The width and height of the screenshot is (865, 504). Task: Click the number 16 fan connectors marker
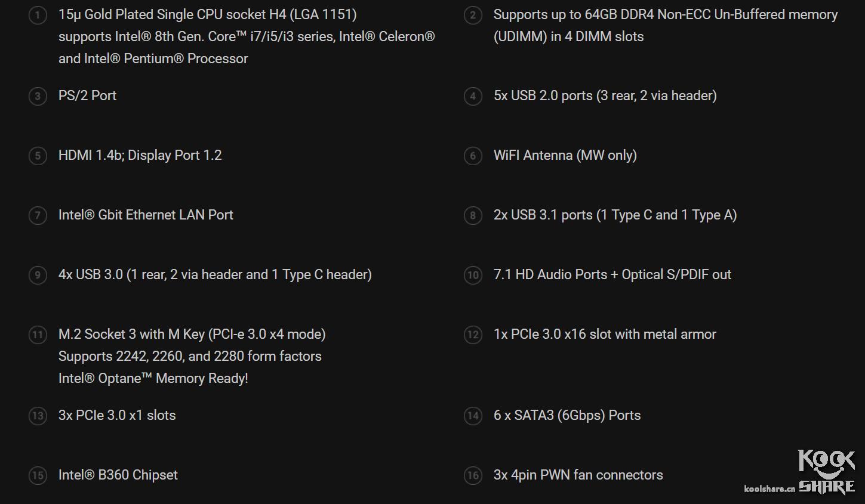tap(473, 475)
